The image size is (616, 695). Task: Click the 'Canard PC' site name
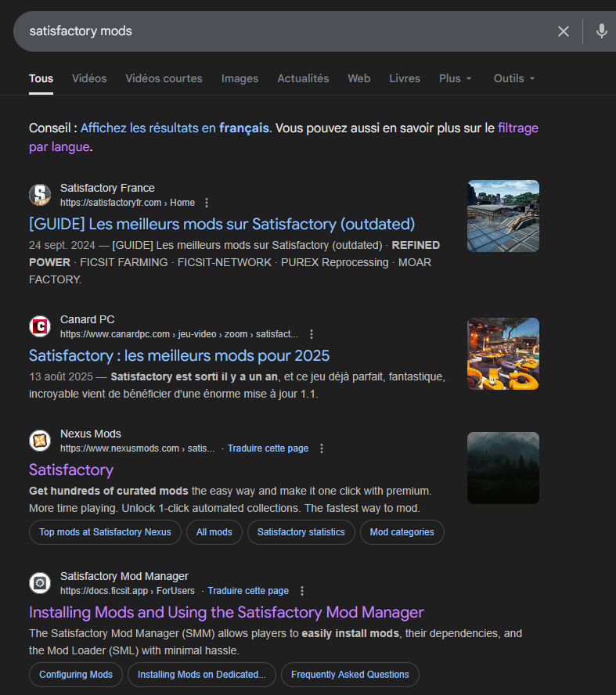click(88, 319)
